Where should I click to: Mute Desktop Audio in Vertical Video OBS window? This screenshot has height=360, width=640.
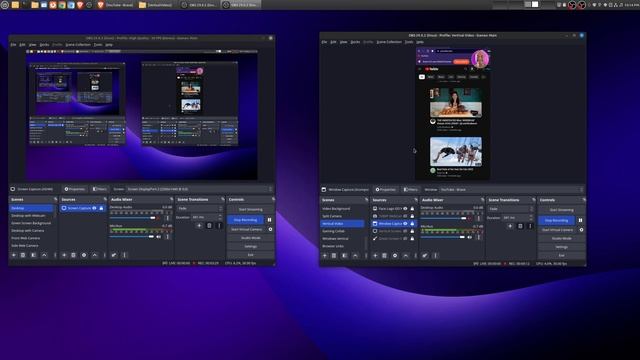pos(470,218)
